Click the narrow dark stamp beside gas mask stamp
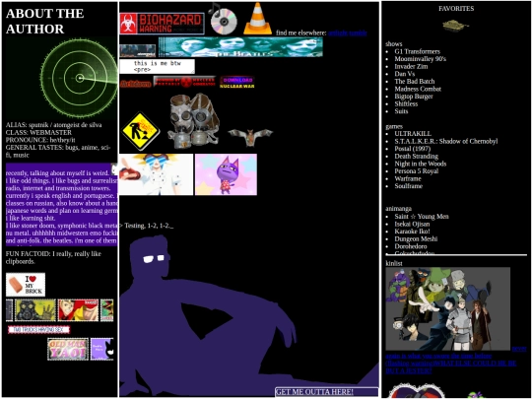 click(10, 310)
